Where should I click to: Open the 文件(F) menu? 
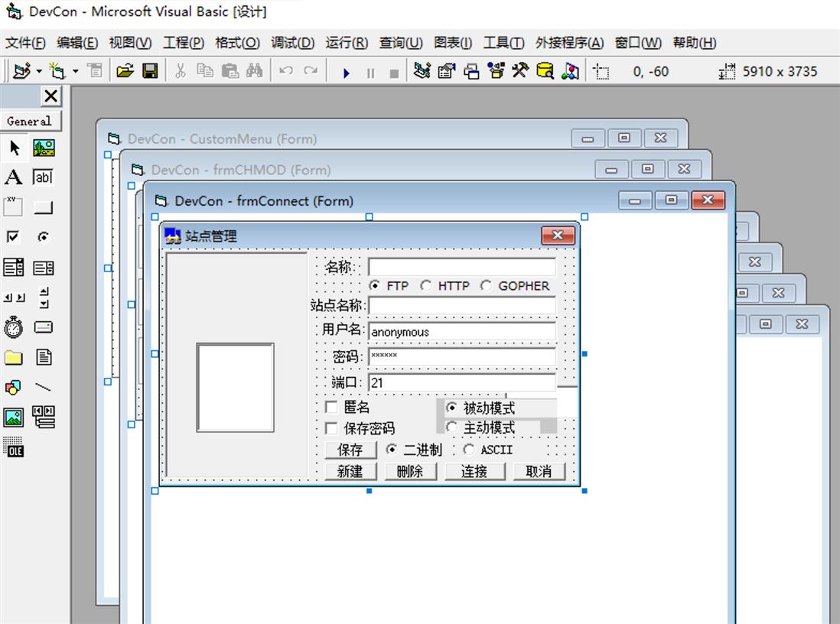click(25, 42)
